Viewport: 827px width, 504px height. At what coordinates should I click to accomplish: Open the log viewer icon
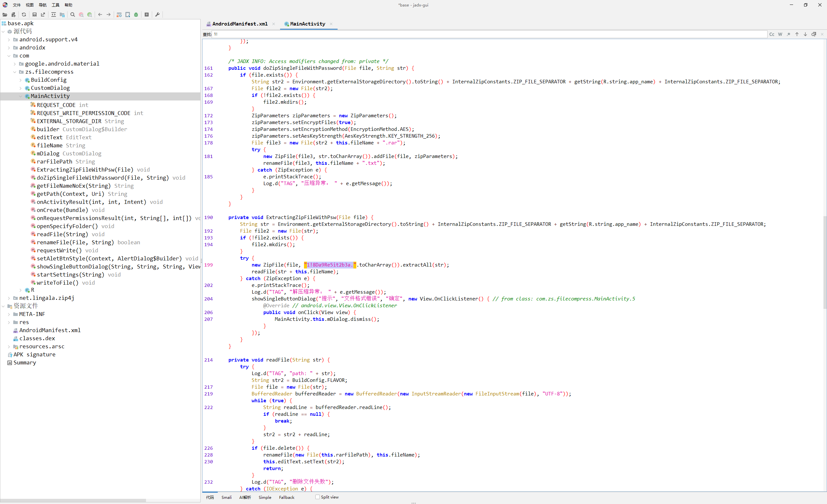147,15
